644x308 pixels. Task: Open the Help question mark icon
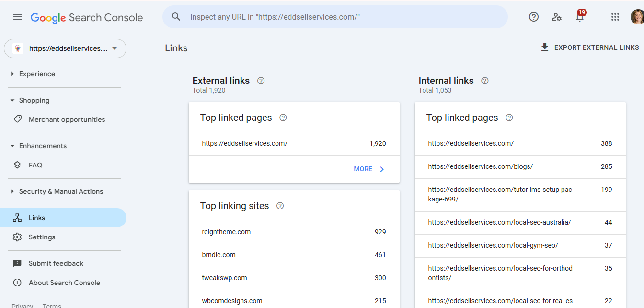click(534, 17)
